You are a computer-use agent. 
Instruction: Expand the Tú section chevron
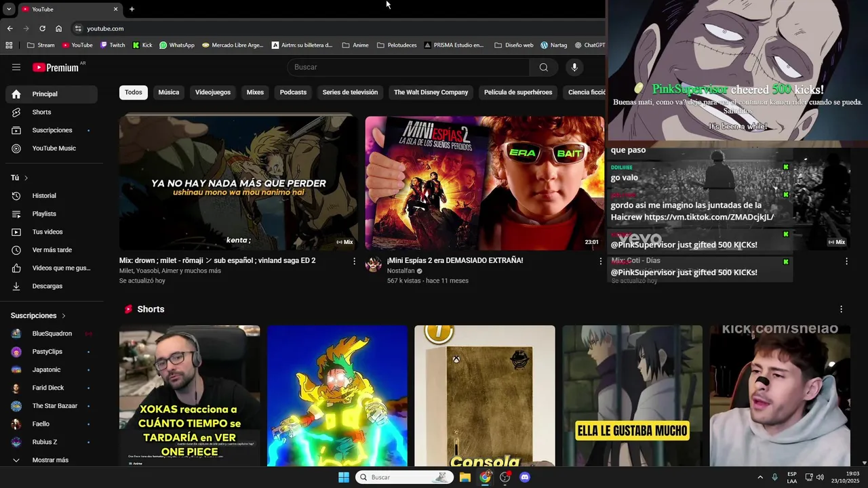[x=26, y=178]
